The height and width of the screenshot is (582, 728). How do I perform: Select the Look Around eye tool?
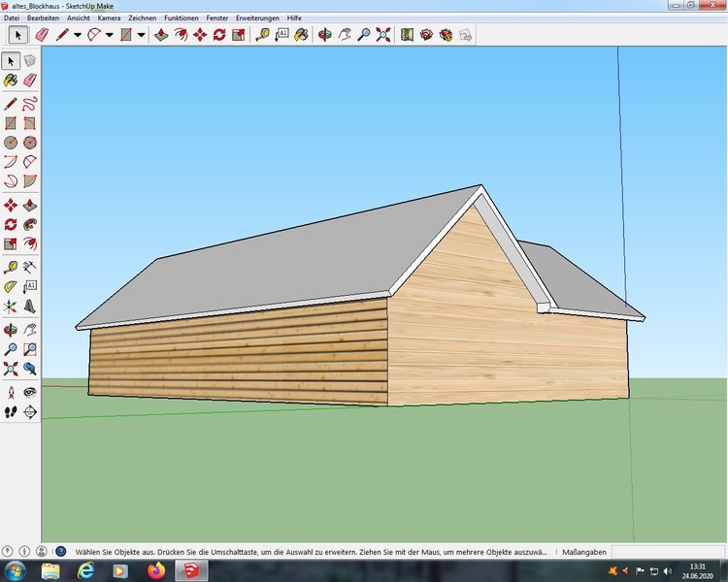(x=30, y=391)
